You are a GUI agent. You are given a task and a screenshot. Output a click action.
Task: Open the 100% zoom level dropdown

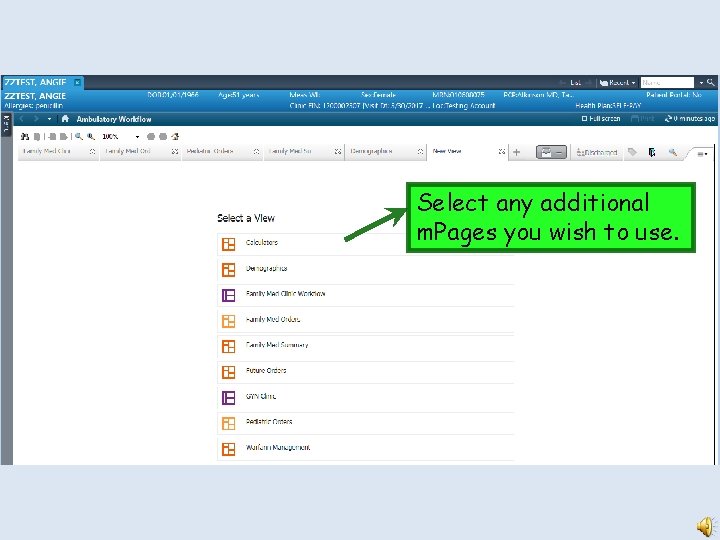137,137
